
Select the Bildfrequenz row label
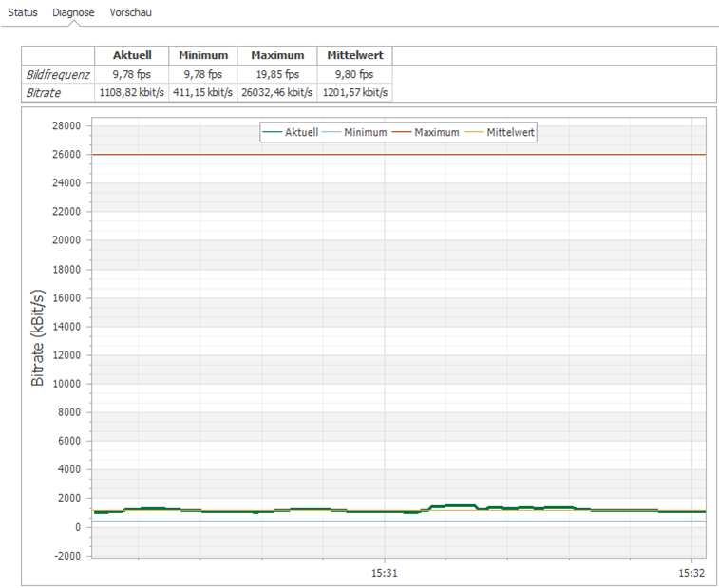[x=58, y=74]
